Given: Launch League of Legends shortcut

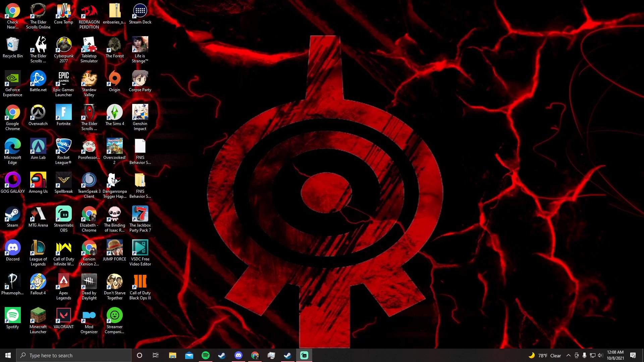Looking at the screenshot, I should coord(38,253).
